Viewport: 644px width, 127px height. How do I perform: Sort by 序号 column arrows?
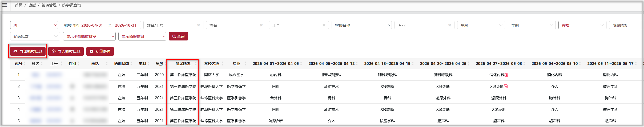pyautogui.click(x=25, y=64)
